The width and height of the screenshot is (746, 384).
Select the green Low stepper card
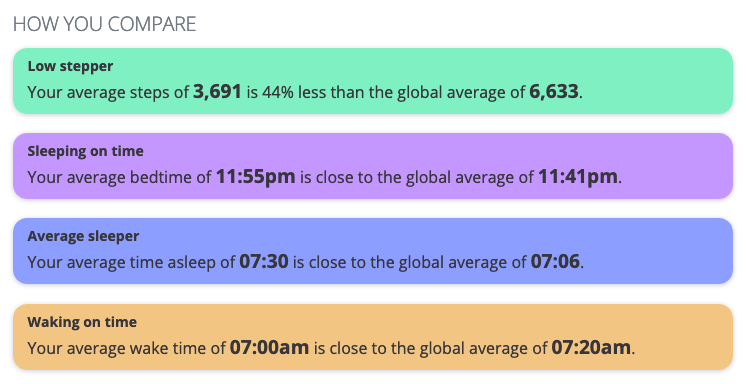373,80
